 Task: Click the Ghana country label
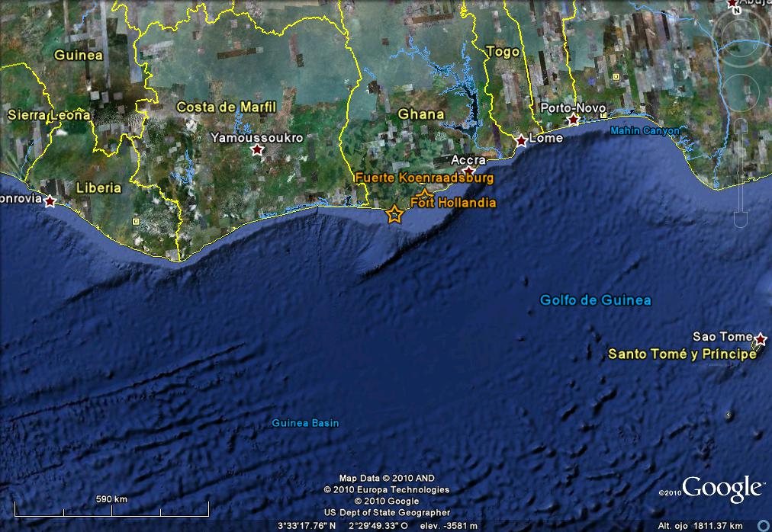click(421, 114)
